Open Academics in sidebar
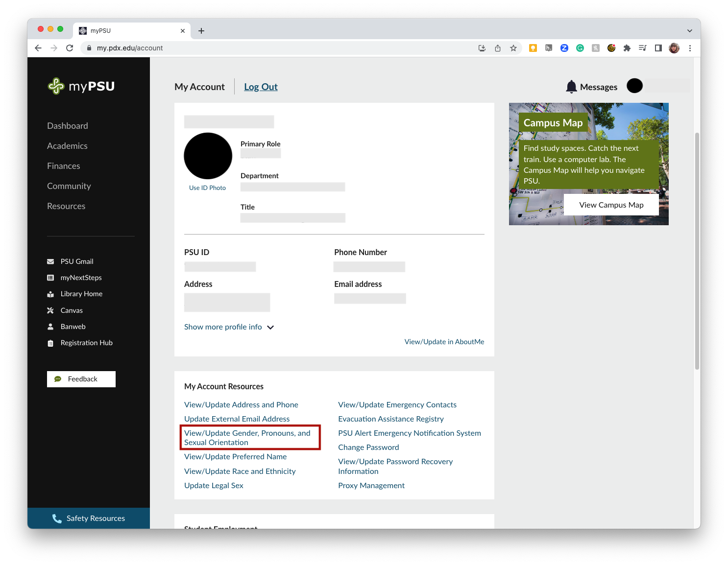The width and height of the screenshot is (728, 565). point(67,146)
